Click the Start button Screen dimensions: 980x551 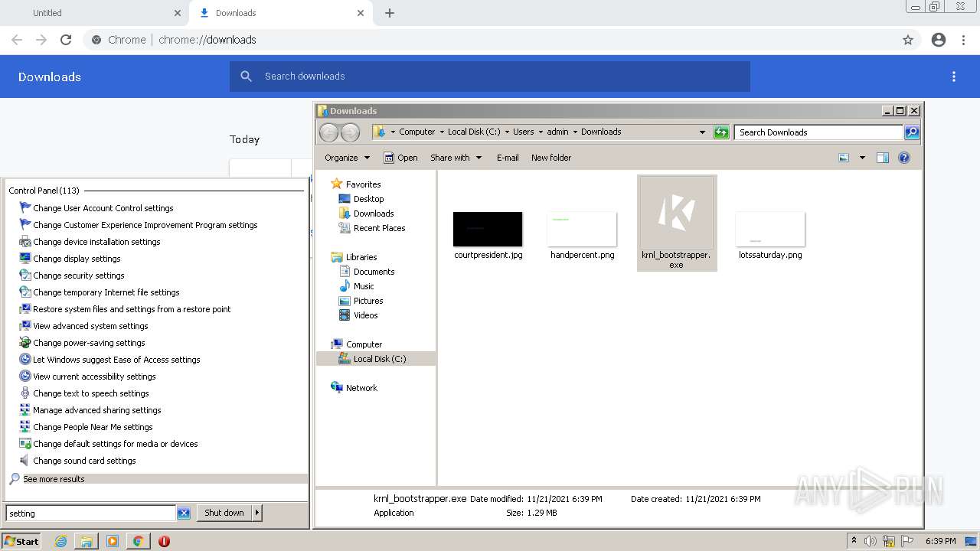[x=21, y=541]
